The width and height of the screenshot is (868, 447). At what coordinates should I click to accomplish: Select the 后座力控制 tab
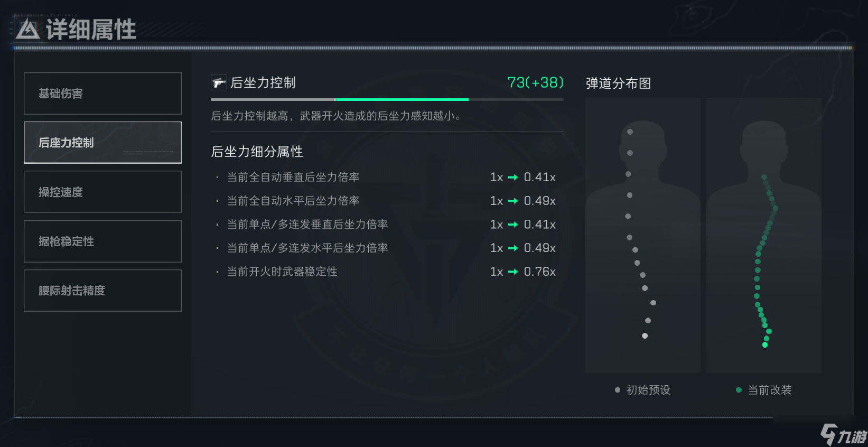pyautogui.click(x=102, y=143)
